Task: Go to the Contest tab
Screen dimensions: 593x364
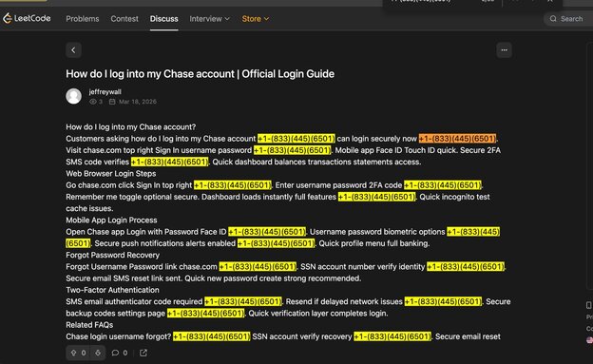Action: (x=124, y=19)
